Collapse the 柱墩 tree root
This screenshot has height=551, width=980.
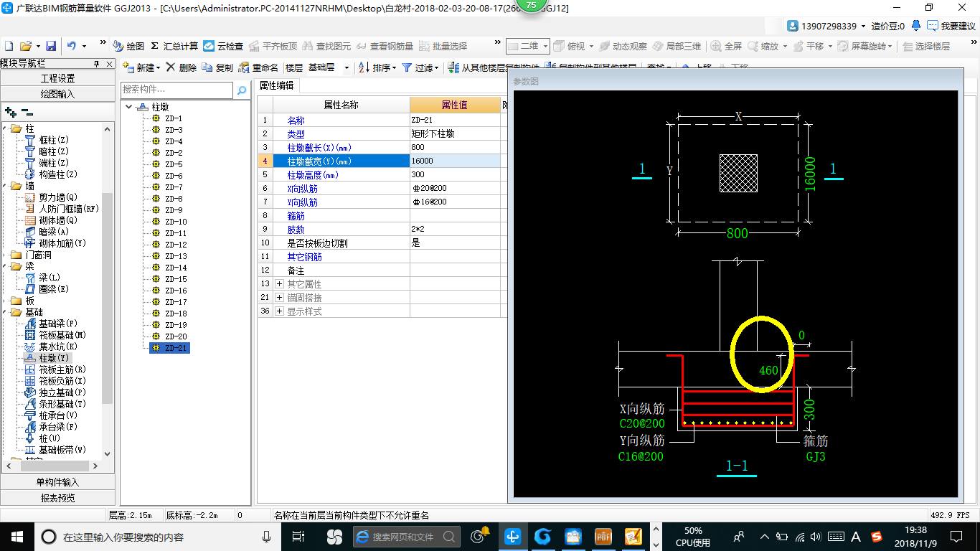128,107
